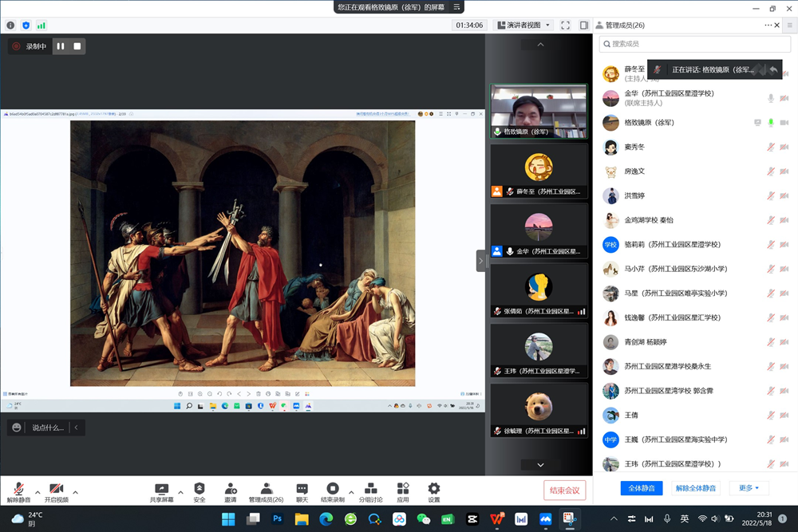Image resolution: width=798 pixels, height=532 pixels.
Task: Open 共享屏幕 share screen
Action: click(161, 492)
